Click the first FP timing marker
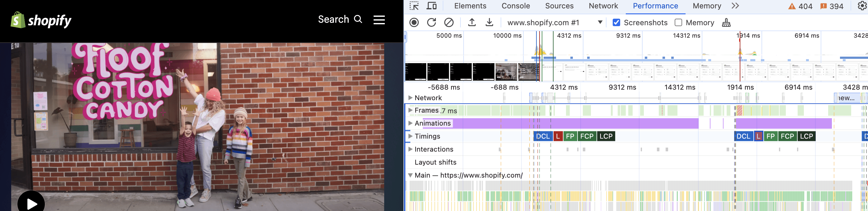The height and width of the screenshot is (211, 868). (x=570, y=136)
